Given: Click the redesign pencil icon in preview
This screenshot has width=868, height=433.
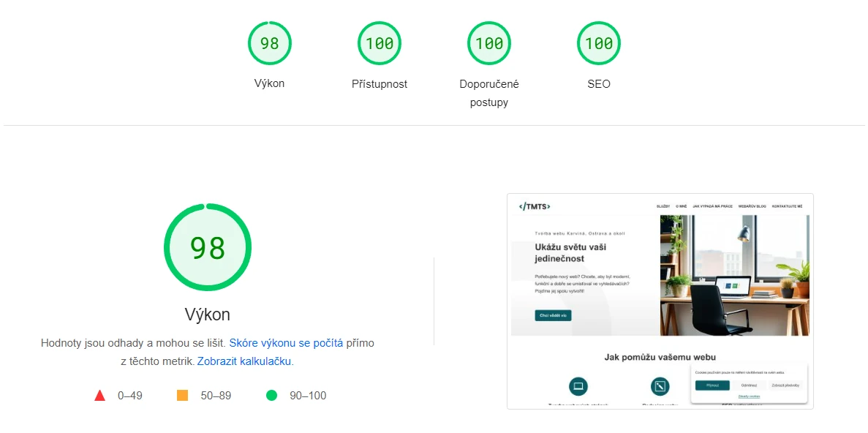Looking at the screenshot, I should pyautogui.click(x=660, y=386).
